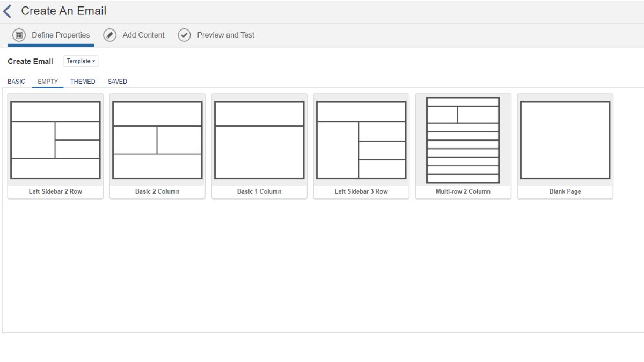Switch to the BASIC tab
644x362 pixels.
[x=16, y=82]
